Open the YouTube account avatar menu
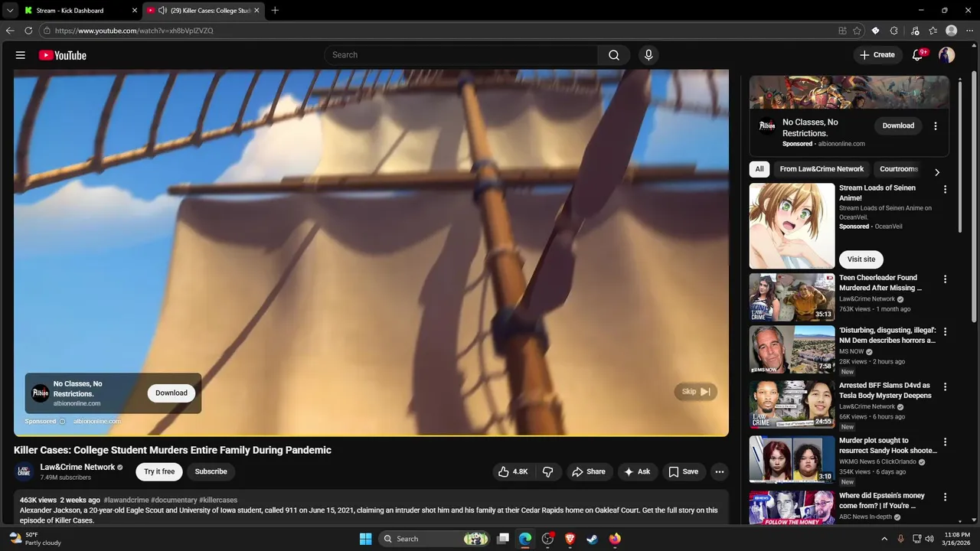The image size is (980, 551). coord(946,55)
